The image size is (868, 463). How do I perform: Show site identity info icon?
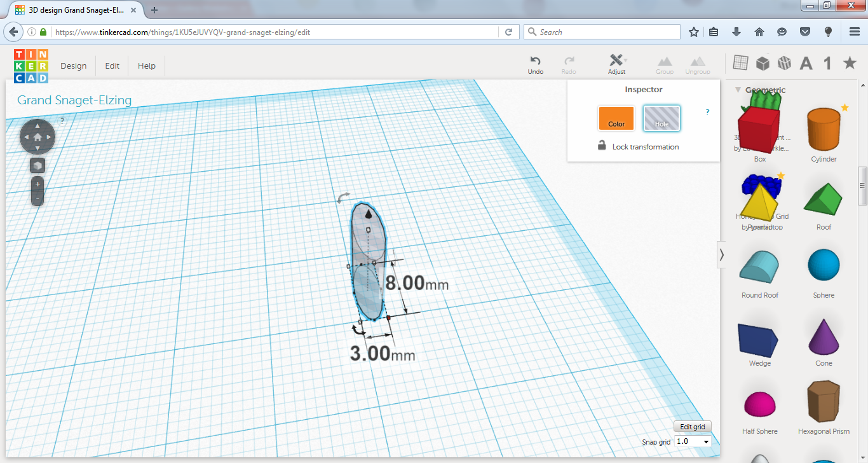pos(31,32)
